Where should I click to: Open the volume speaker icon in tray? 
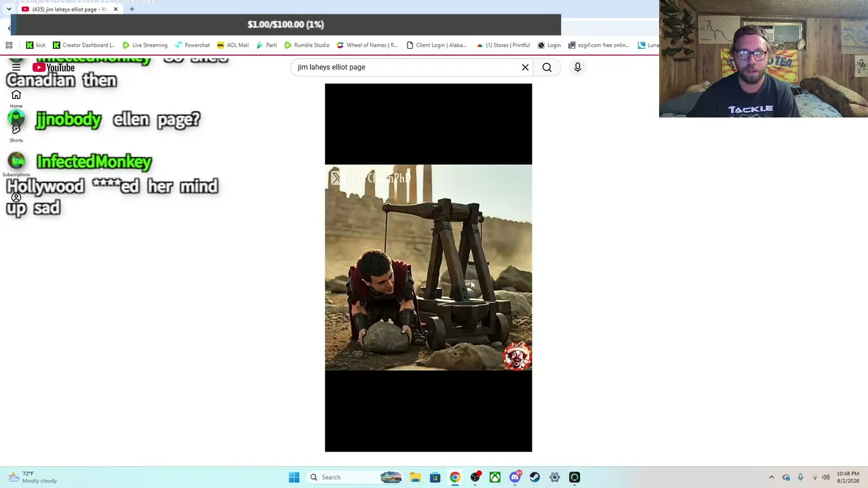click(826, 477)
